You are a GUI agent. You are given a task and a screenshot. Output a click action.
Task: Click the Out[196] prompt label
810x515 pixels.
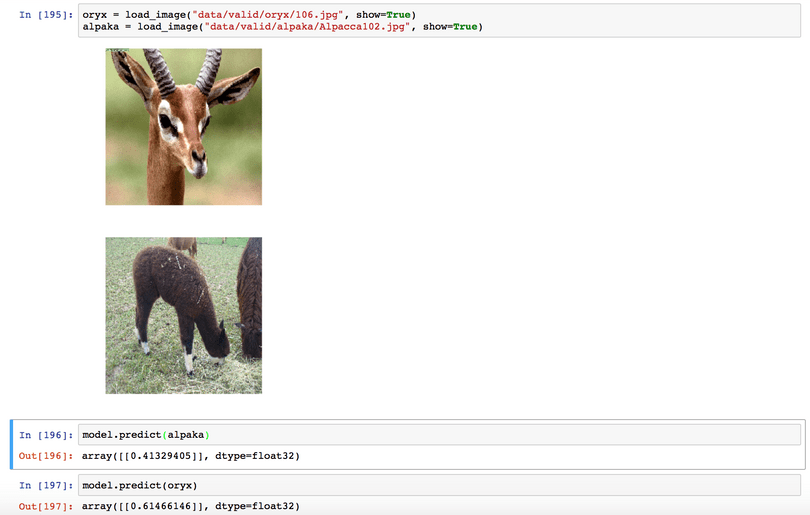pos(46,456)
